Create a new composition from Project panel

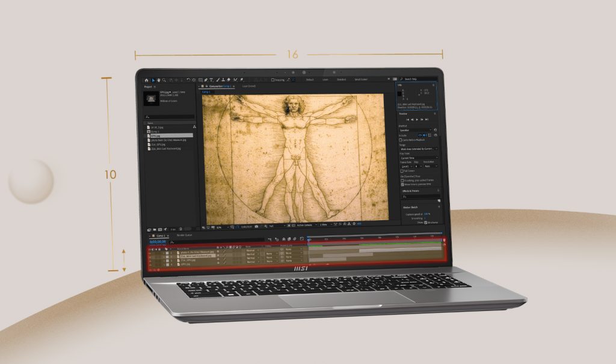click(x=160, y=230)
